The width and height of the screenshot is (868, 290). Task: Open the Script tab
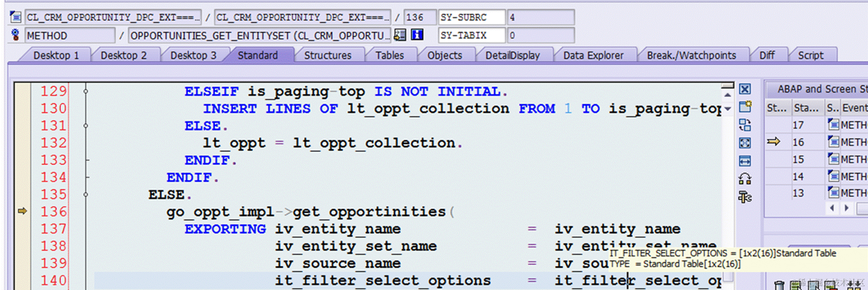point(811,55)
